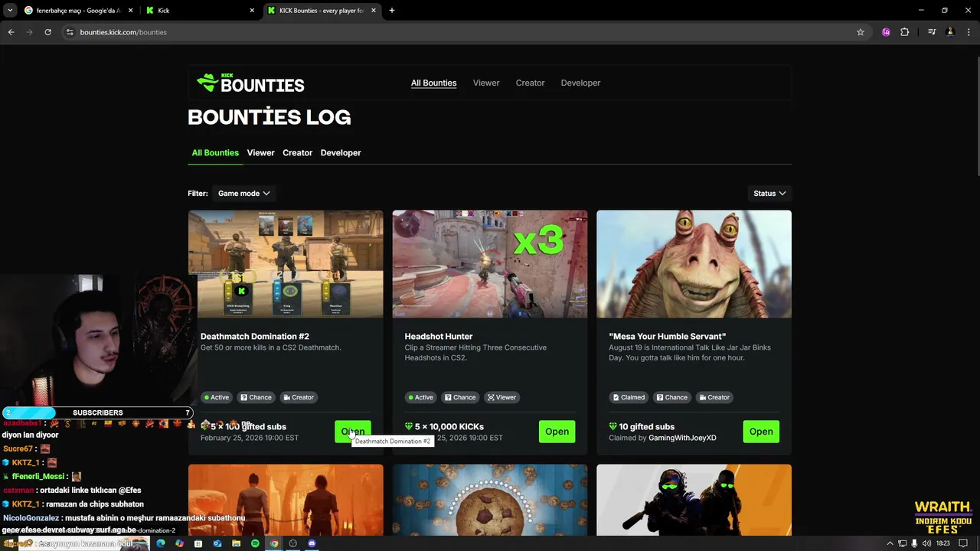Switch to the fenerbahçe maçı Google tab
The width and height of the screenshot is (980, 551).
(79, 11)
